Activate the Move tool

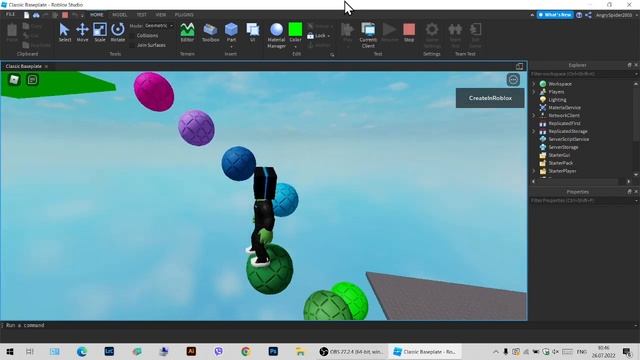pos(82,32)
